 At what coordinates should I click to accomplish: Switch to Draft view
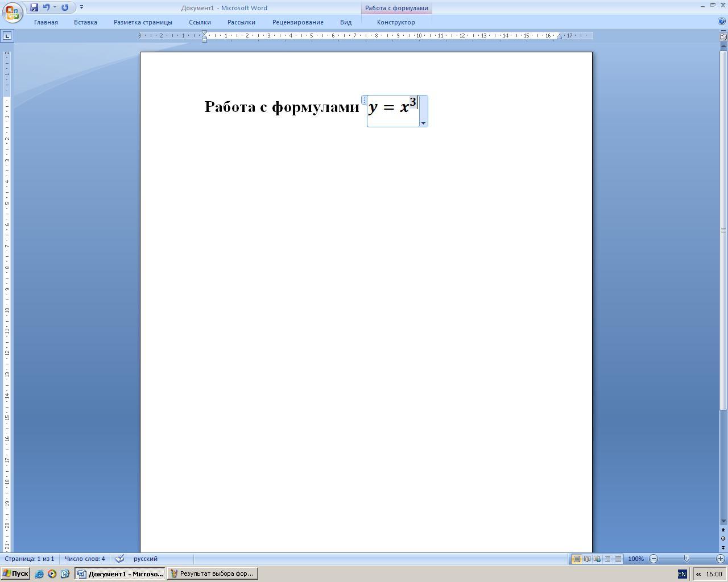(x=618, y=559)
